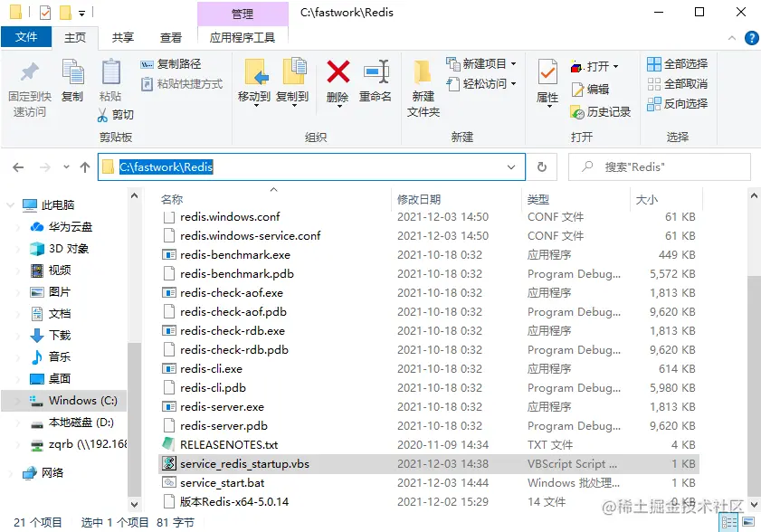Click the Refresh button next to address bar
Screen dimensions: 761x532
click(542, 167)
